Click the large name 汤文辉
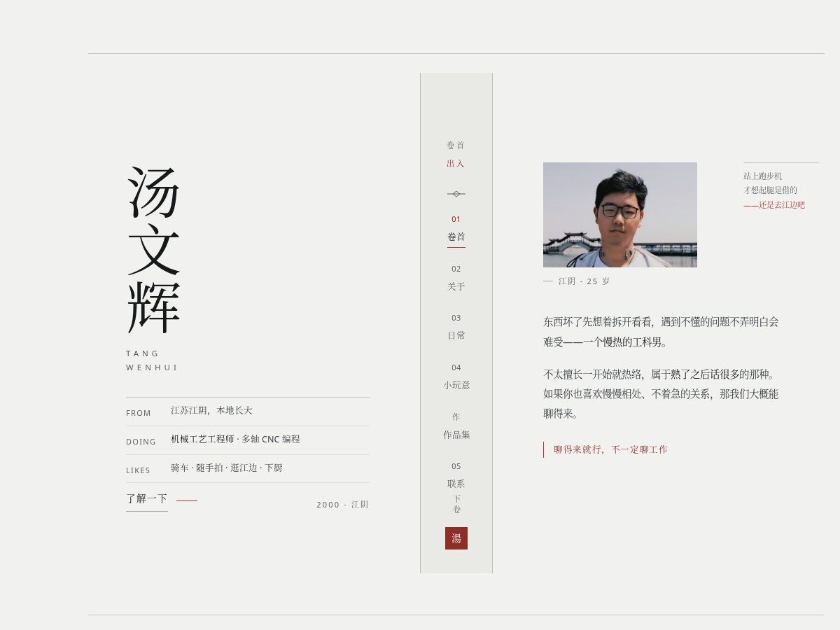Screen dimensions: 840x630 [x=154, y=250]
